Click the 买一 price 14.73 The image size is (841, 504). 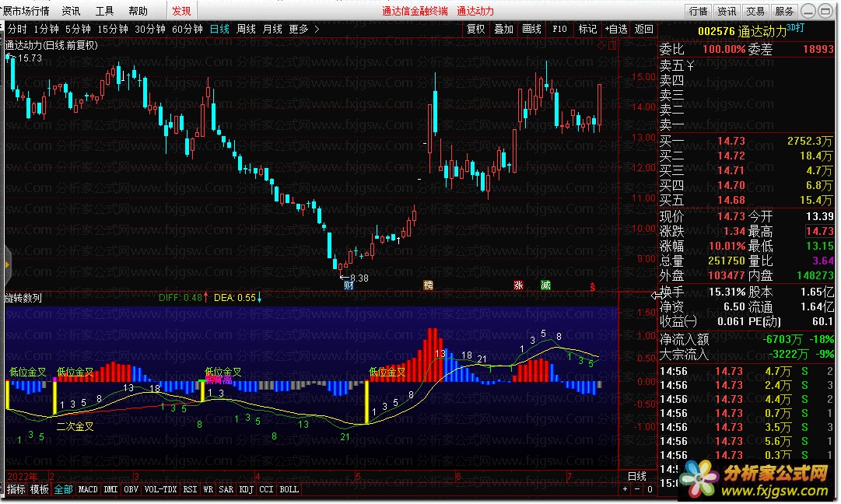[731, 141]
